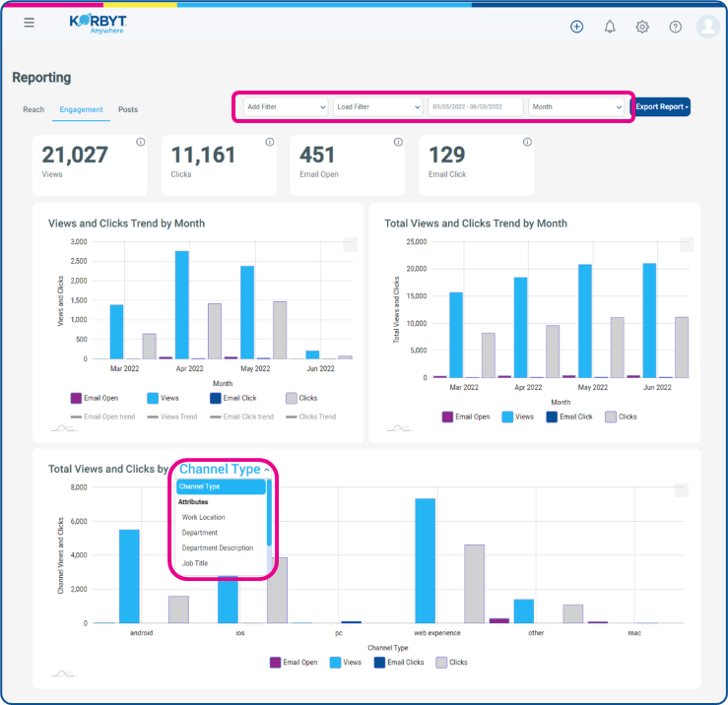Screen dimensions: 728x705
Task: Click info icon on Email Click card
Action: tap(527, 142)
